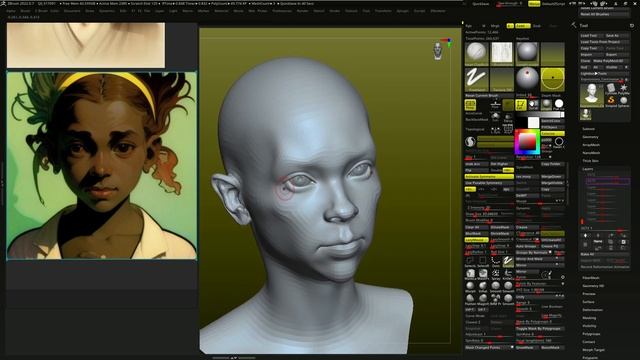Expand the Masking sub-palette
Viewport: 640px width, 360px height.
pos(589,318)
